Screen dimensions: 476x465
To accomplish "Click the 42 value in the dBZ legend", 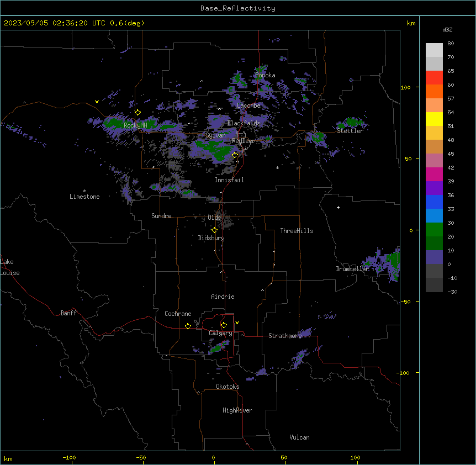I will [451, 167].
